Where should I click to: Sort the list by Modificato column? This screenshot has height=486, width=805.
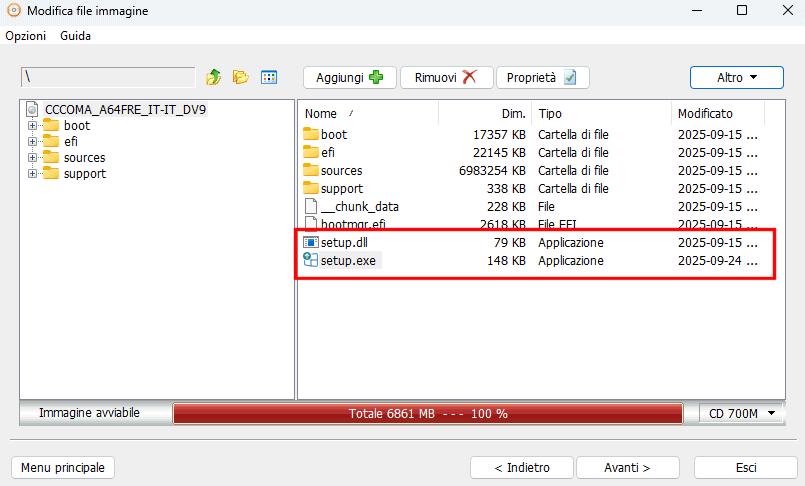click(x=718, y=113)
